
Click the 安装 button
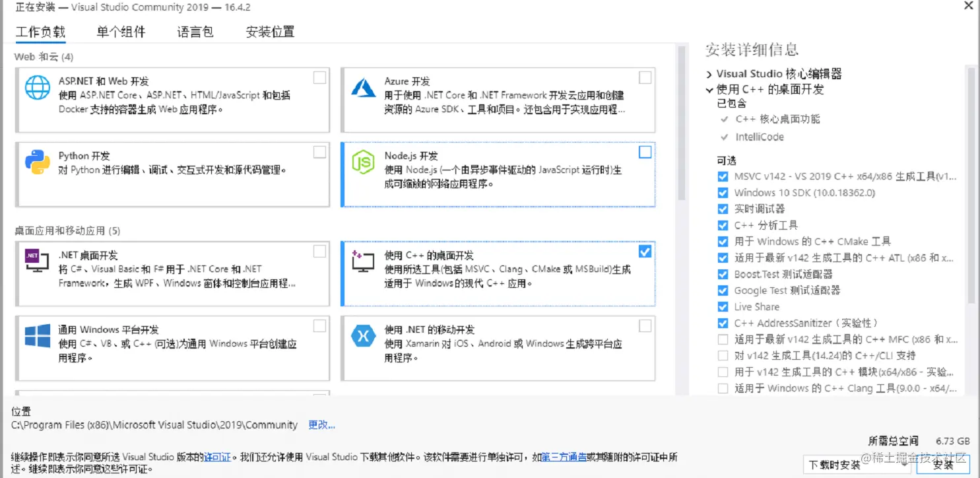[941, 465]
